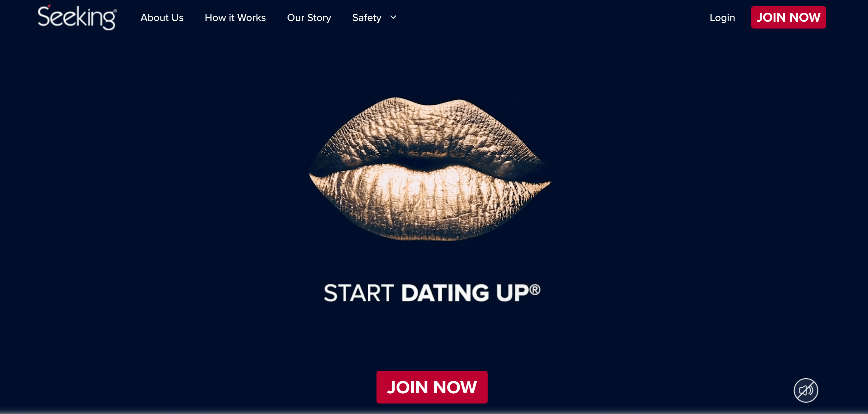Click the chevron arrow beside Safety
The width and height of the screenshot is (868, 414).
click(x=393, y=17)
